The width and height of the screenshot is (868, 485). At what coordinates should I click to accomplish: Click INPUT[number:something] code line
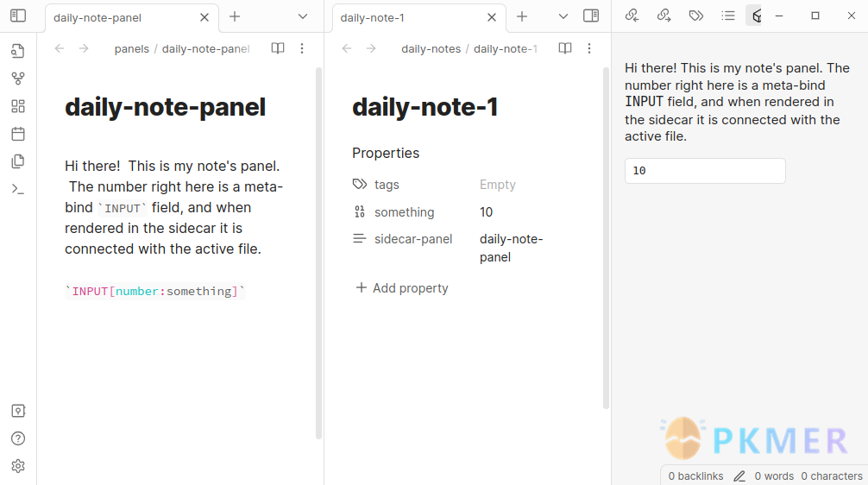(x=155, y=291)
